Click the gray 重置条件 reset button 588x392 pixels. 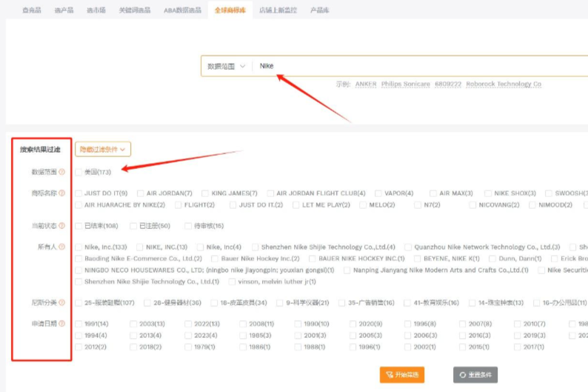coord(475,375)
